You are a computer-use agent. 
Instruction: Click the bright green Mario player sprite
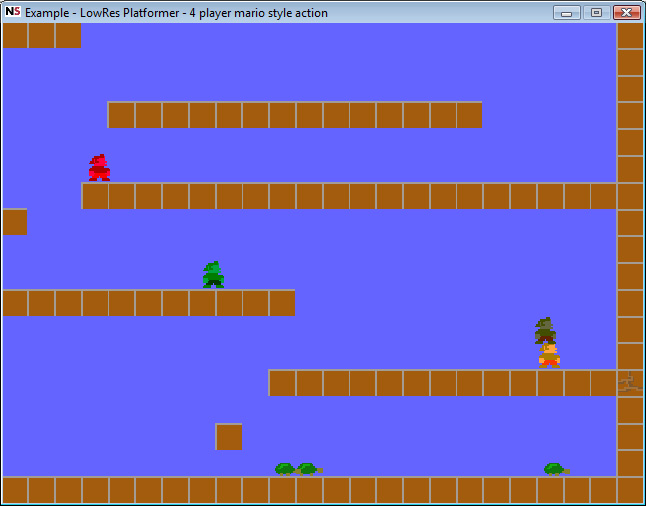(213, 274)
